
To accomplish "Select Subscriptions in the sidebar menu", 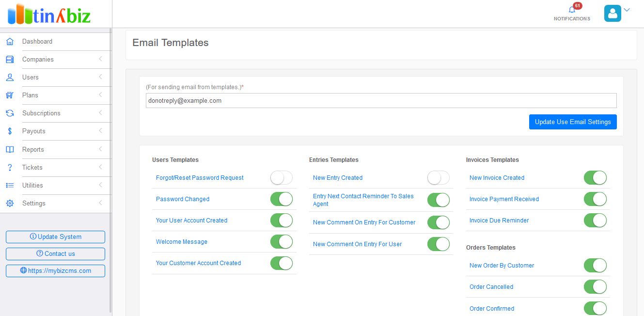I will (x=41, y=113).
